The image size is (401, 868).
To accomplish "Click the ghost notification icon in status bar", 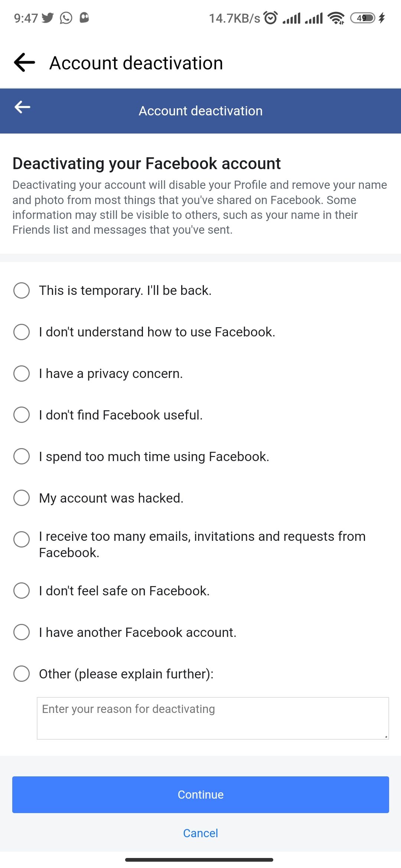I will [85, 17].
